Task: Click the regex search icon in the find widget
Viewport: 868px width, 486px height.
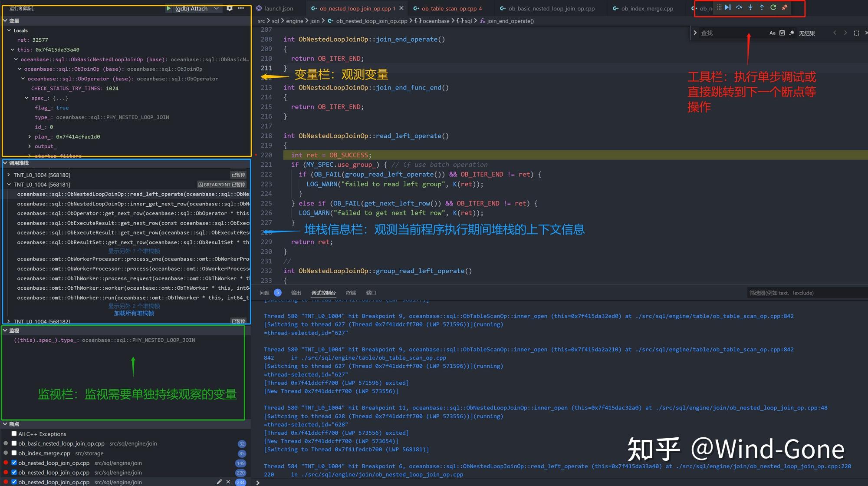Action: pos(791,33)
